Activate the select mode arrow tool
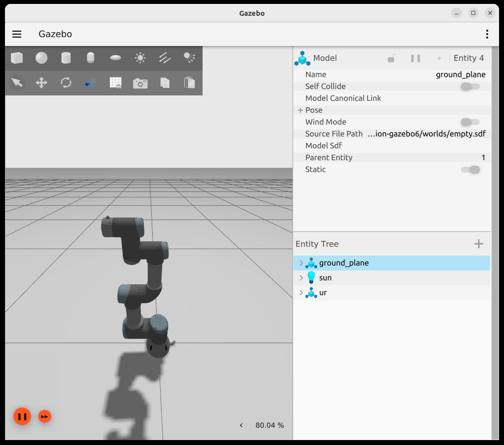This screenshot has height=445, width=504. click(x=17, y=83)
